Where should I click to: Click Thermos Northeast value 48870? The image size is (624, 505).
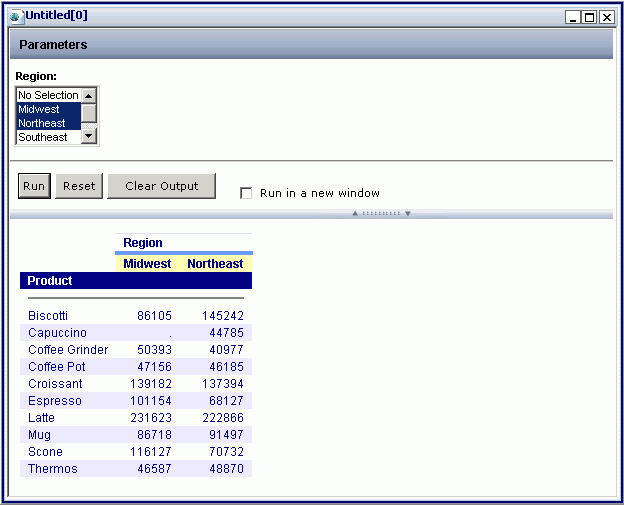226,469
